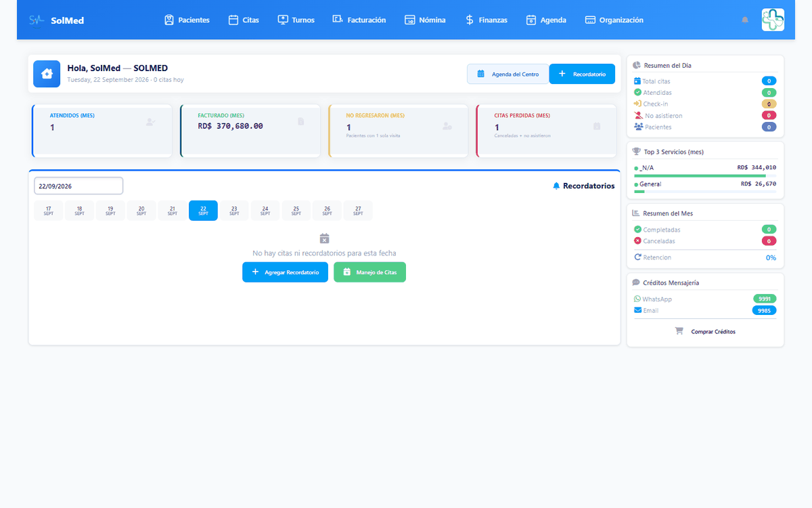Image resolution: width=812 pixels, height=508 pixels.
Task: Go to the Nómina section
Action: tap(425, 20)
